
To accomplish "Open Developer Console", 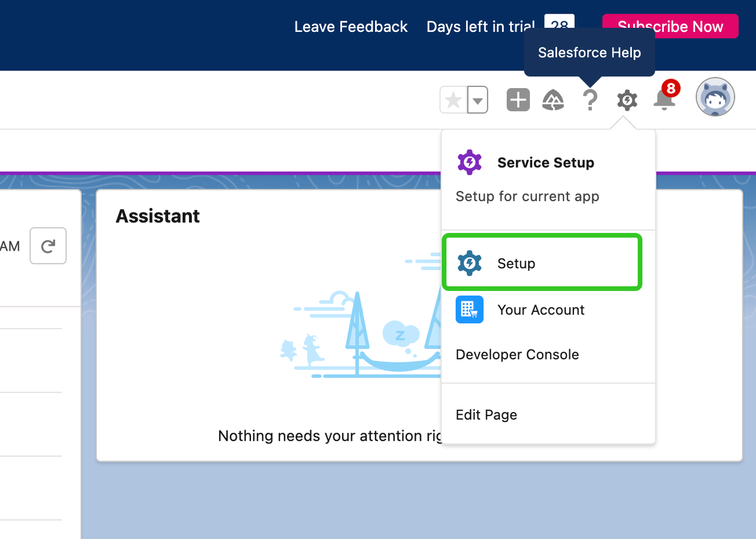I will [x=517, y=355].
